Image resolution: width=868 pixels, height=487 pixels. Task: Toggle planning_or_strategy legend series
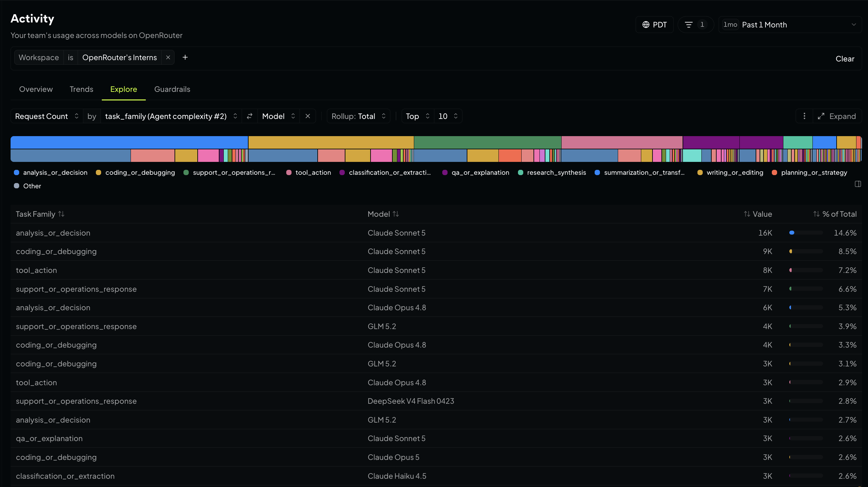tap(809, 172)
